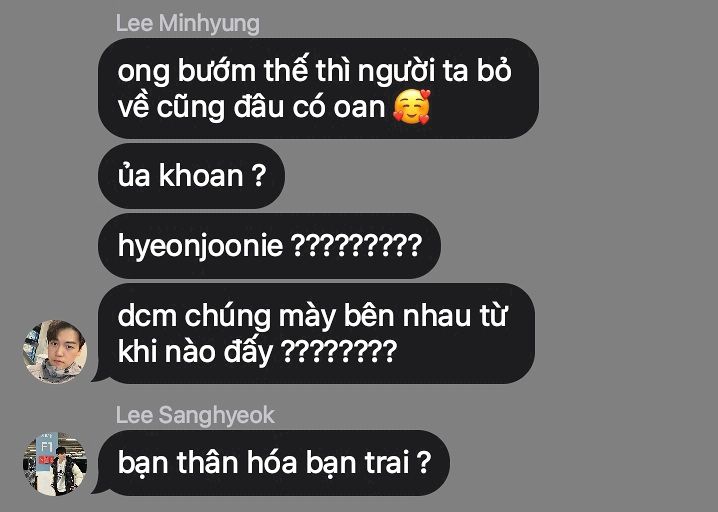Click the line 'khi nào đấy ????????'

pos(257,352)
